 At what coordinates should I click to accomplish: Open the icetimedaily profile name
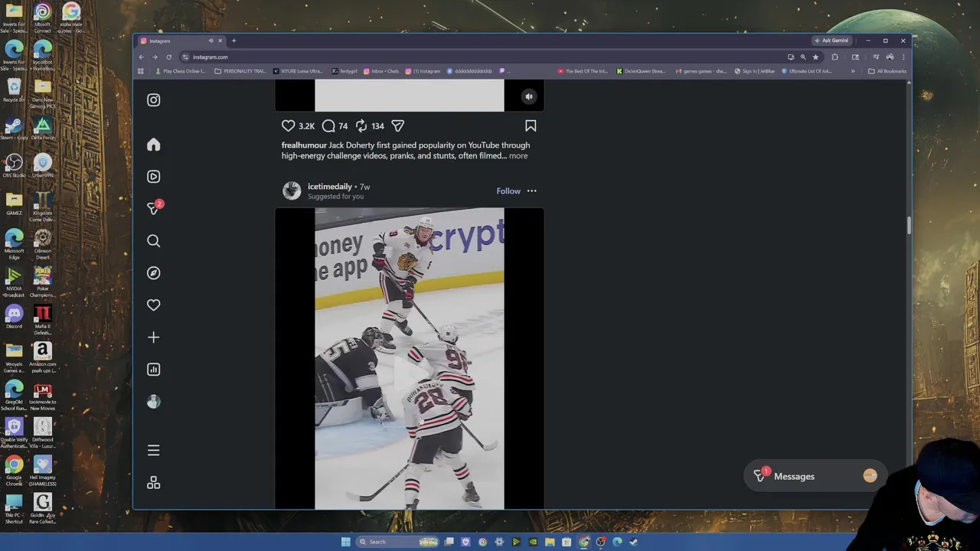(330, 186)
